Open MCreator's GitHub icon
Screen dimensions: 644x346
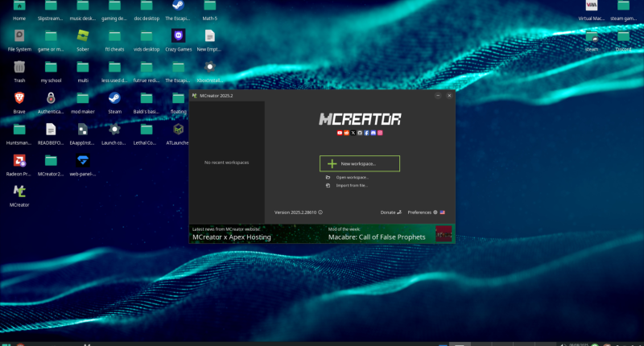coord(359,133)
